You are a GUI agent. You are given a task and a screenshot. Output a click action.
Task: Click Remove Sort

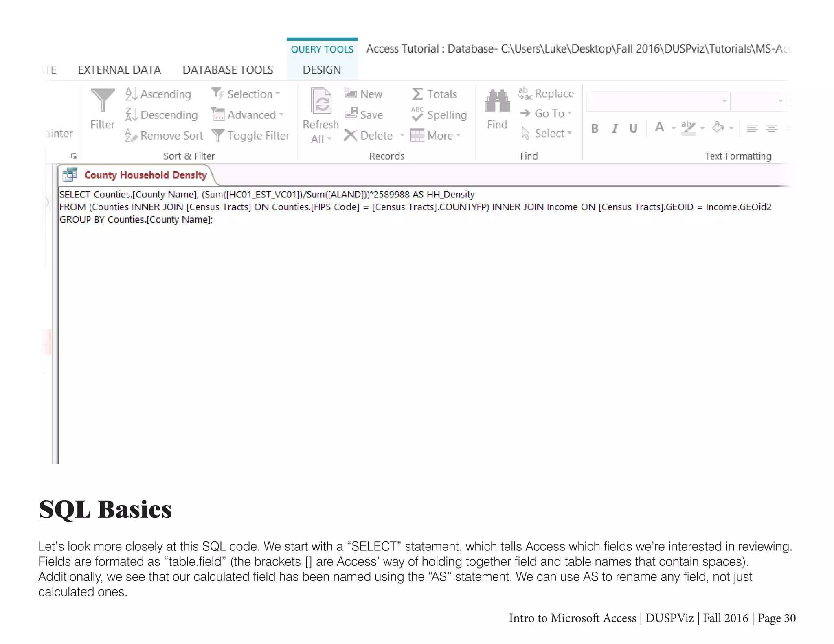[164, 136]
